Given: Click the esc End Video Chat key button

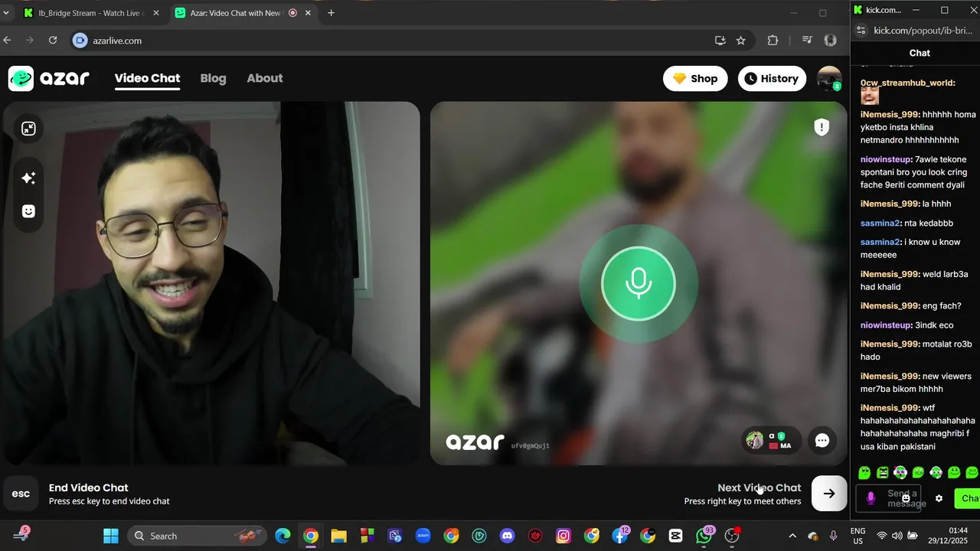Looking at the screenshot, I should point(21,494).
